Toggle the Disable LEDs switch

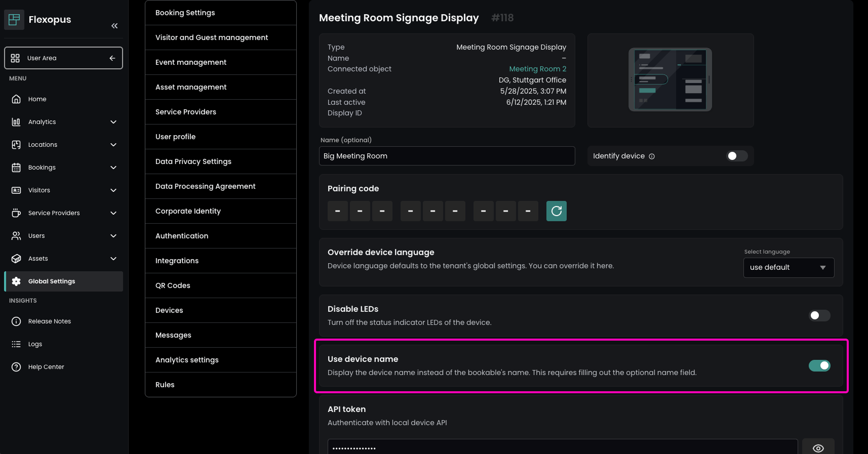tap(819, 315)
